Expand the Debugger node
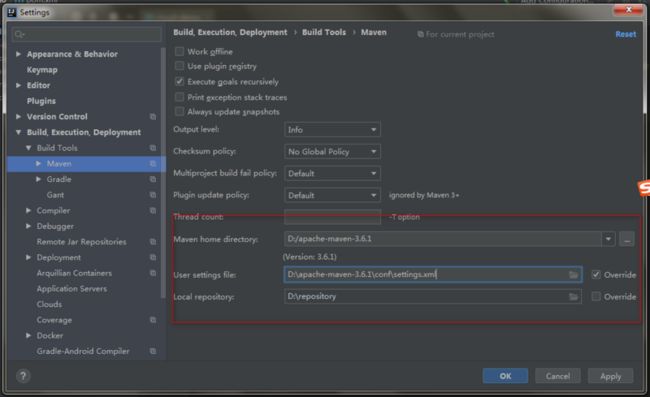The width and height of the screenshot is (650, 397). click(x=29, y=226)
